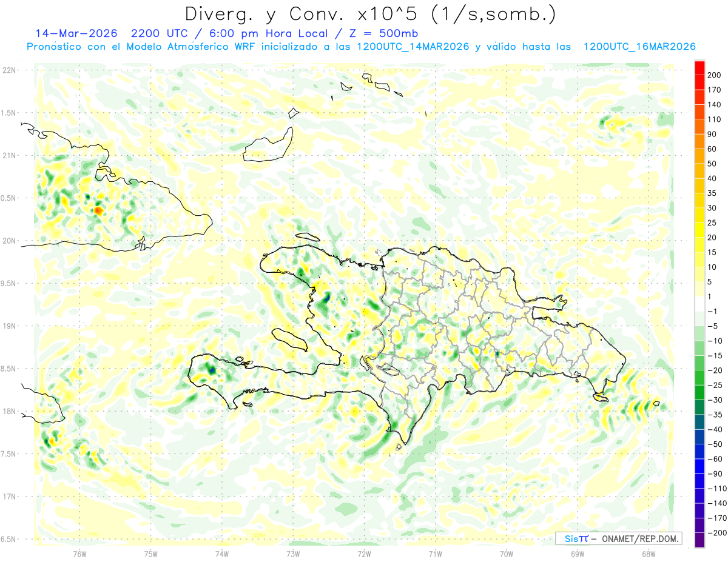This screenshot has width=728, height=562.
Task: Click the "74W" longitude label
Action: pos(221,554)
